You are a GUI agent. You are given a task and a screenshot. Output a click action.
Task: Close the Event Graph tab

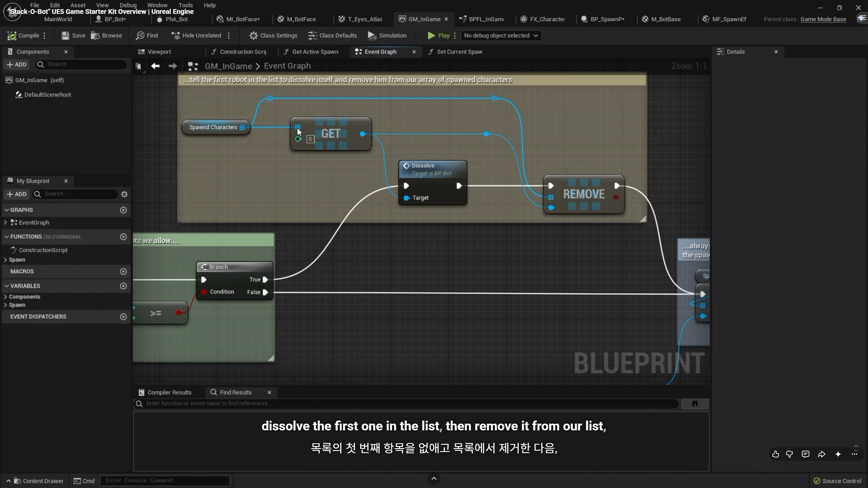(414, 52)
